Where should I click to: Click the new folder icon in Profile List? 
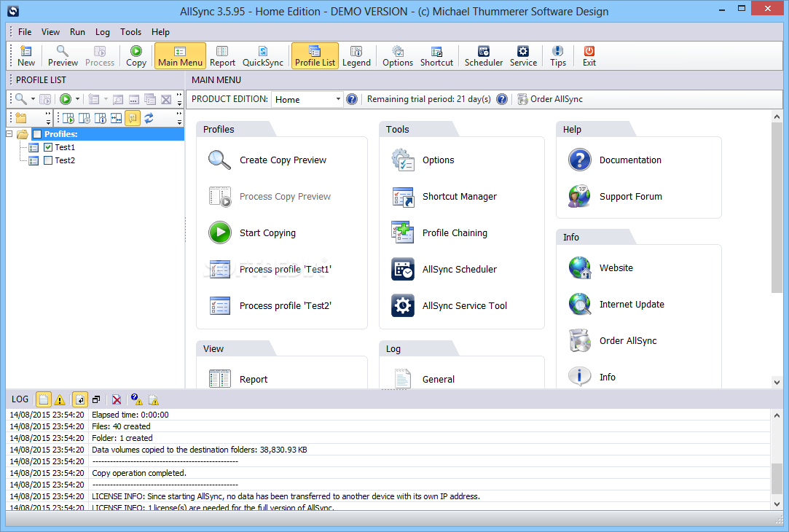point(21,118)
